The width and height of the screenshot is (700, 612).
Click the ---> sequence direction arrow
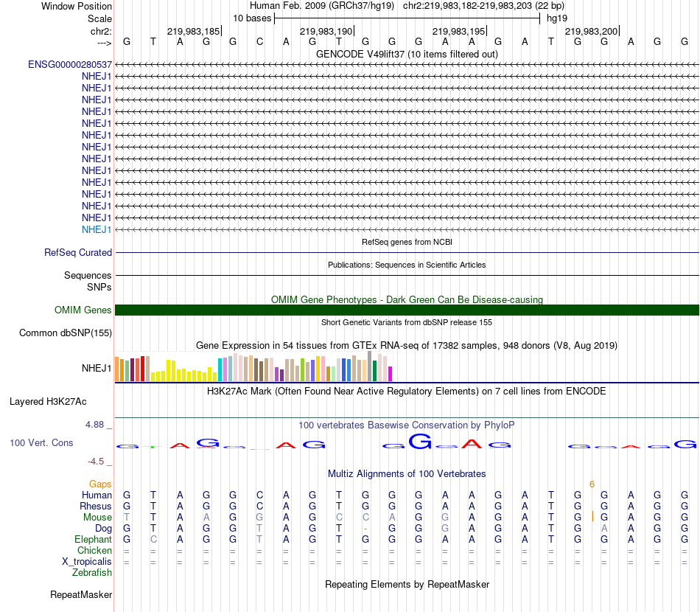tap(105, 43)
